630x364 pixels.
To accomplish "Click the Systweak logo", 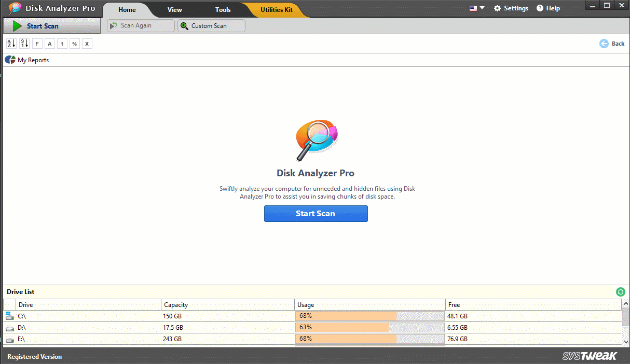I will [590, 356].
